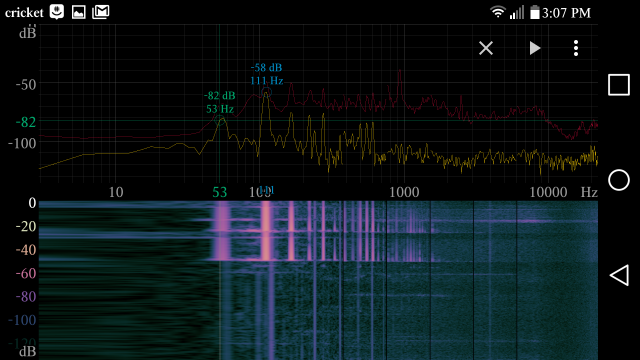640x360 pixels.
Task: Tap the green -82 level axis label
Action: click(26, 122)
